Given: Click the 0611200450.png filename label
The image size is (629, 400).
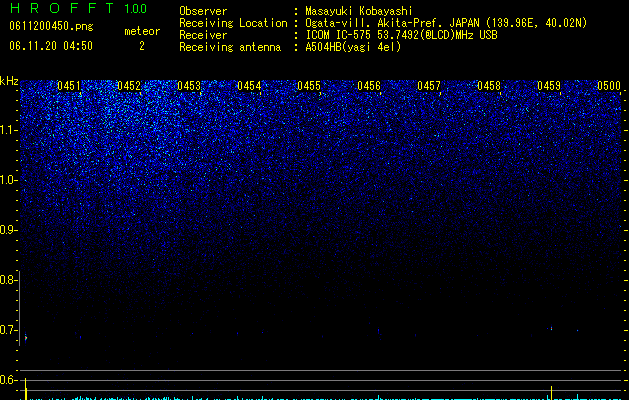Looking at the screenshot, I should coord(51,26).
